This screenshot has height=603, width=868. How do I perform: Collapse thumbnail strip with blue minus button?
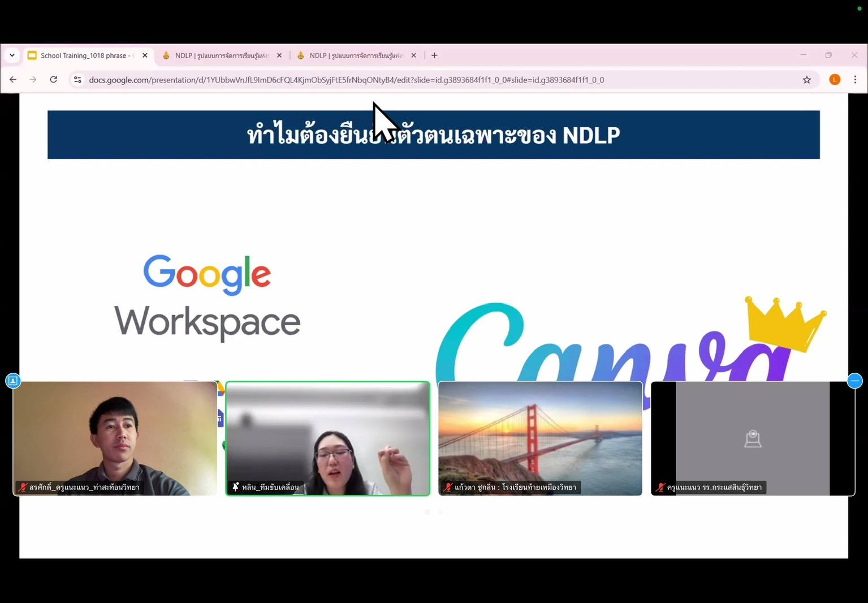coord(855,381)
